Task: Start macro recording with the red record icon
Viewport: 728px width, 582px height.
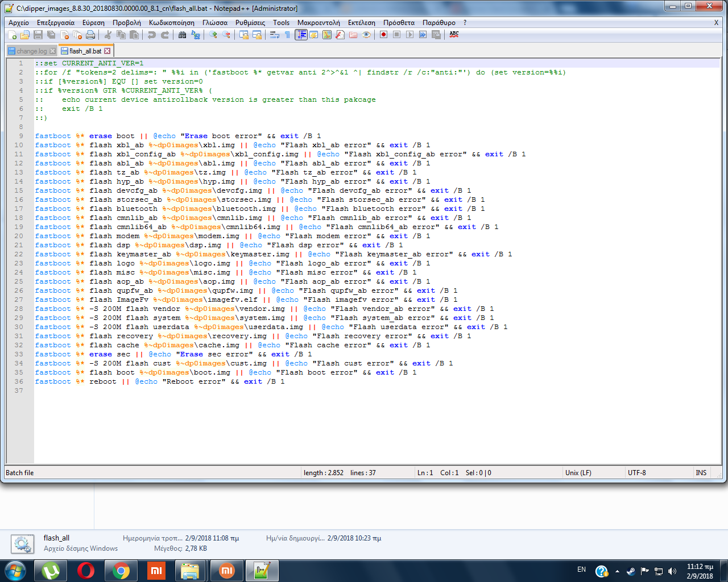Action: [x=384, y=35]
